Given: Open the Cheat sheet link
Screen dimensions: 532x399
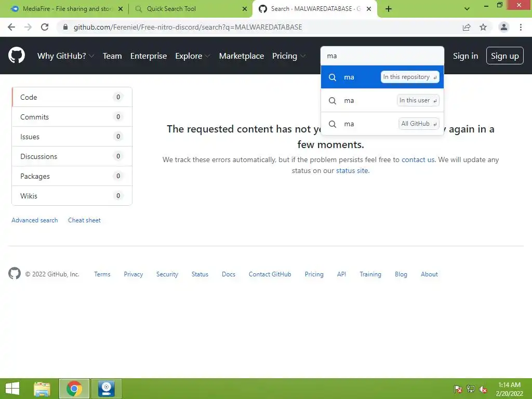Looking at the screenshot, I should tap(84, 220).
